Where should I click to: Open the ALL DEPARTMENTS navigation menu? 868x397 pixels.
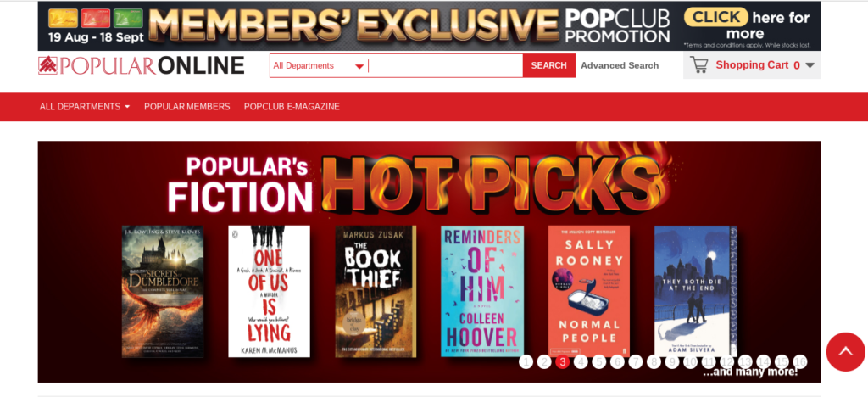[85, 106]
